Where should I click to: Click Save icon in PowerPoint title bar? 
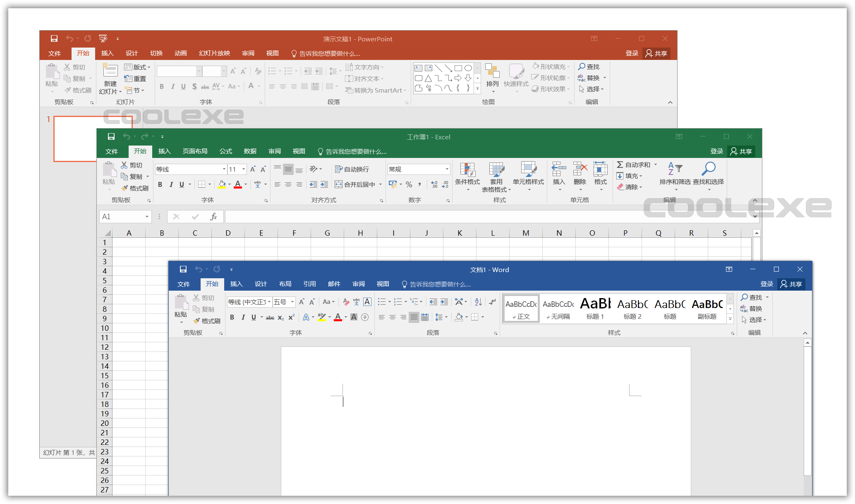54,38
